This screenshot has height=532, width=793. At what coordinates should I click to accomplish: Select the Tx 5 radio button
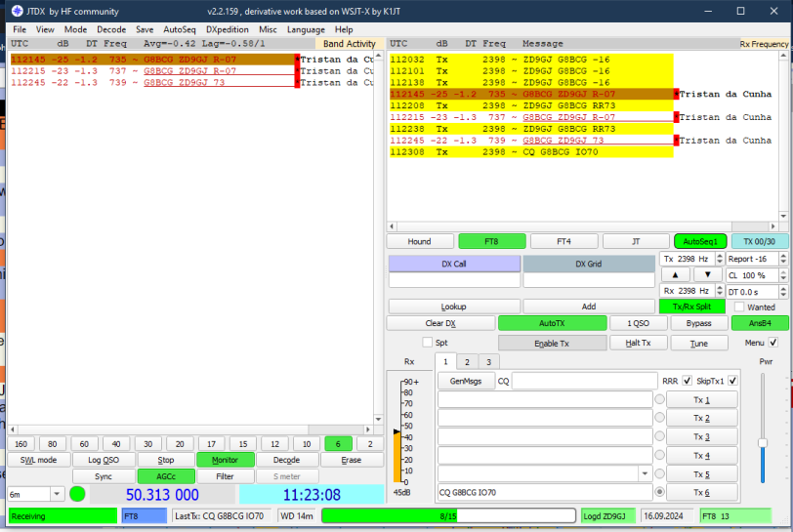coord(659,473)
